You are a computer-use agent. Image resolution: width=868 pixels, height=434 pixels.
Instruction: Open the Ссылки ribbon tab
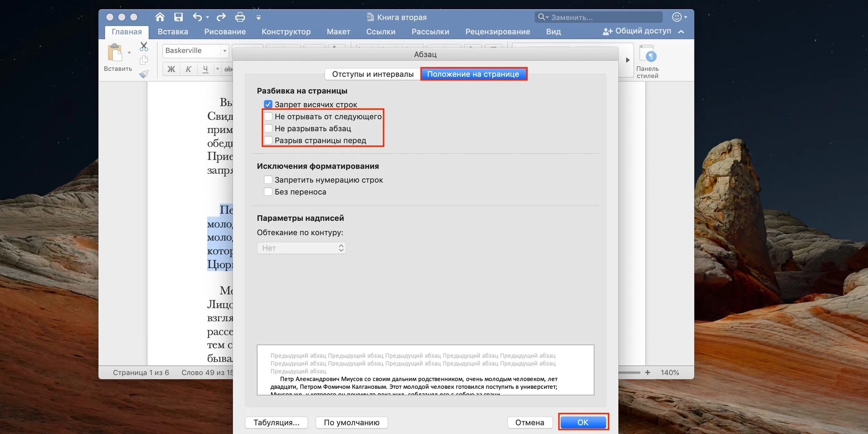point(381,32)
